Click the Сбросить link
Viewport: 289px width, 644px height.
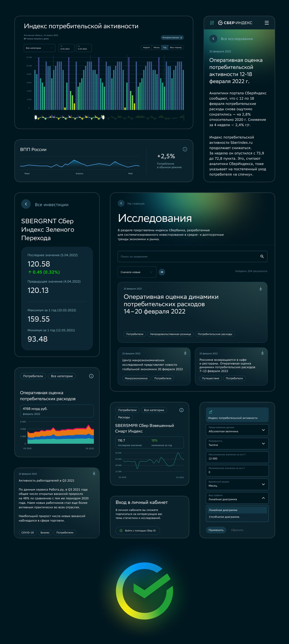(237, 530)
